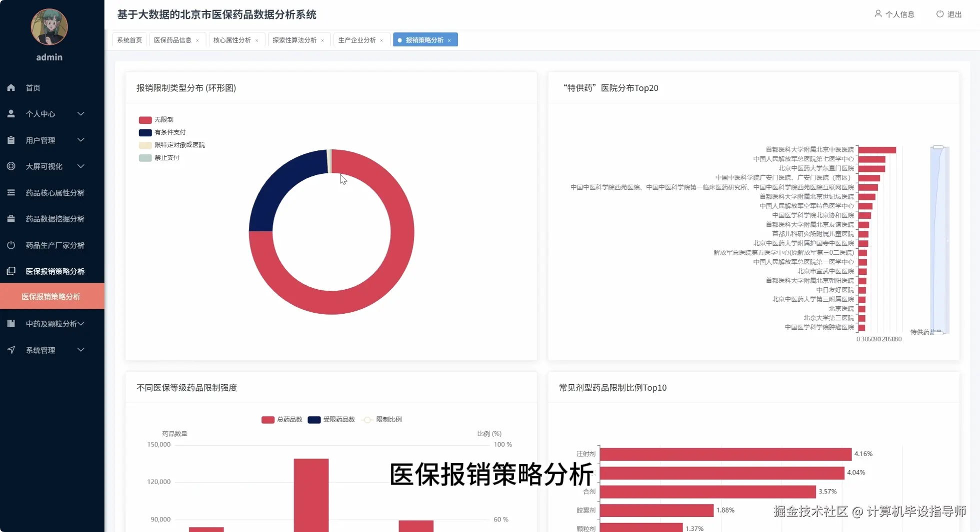Image resolution: width=980 pixels, height=532 pixels.
Task: Open the 首页 home icon in sidebar
Action: [x=11, y=87]
